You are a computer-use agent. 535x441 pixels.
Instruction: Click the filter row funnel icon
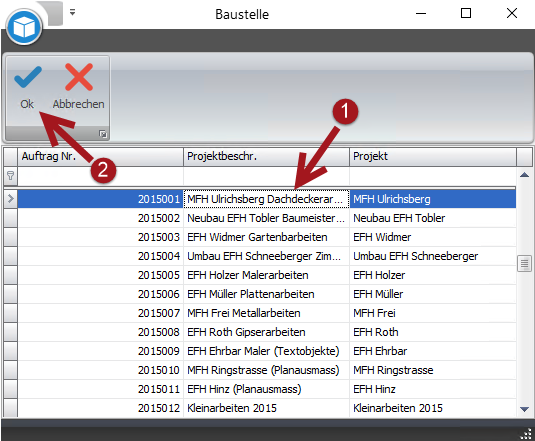click(x=11, y=176)
